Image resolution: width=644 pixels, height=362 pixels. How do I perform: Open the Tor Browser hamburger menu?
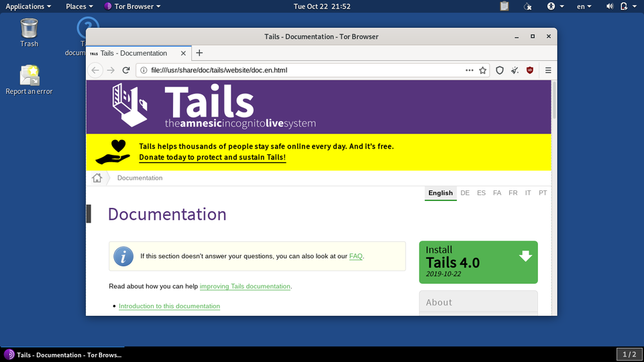pyautogui.click(x=548, y=70)
